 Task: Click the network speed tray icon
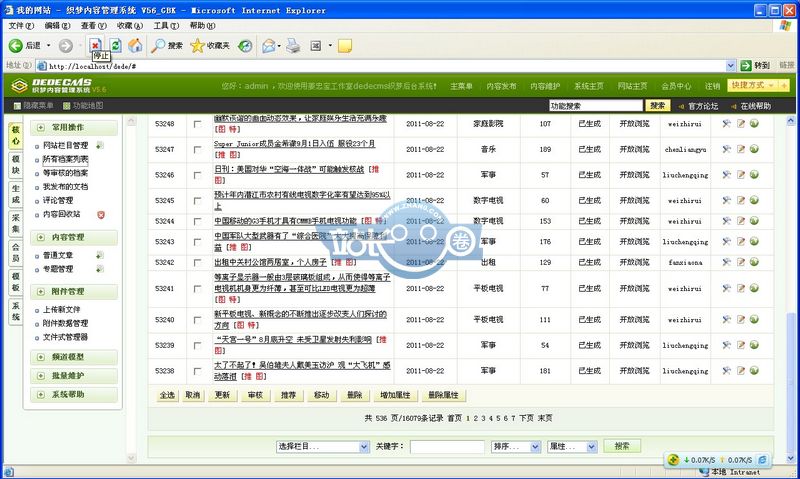point(673,460)
